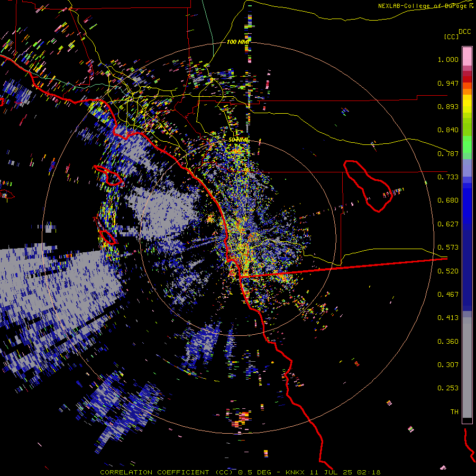Click the 0.307 scale value
This screenshot has width=476, height=476.
(x=448, y=365)
